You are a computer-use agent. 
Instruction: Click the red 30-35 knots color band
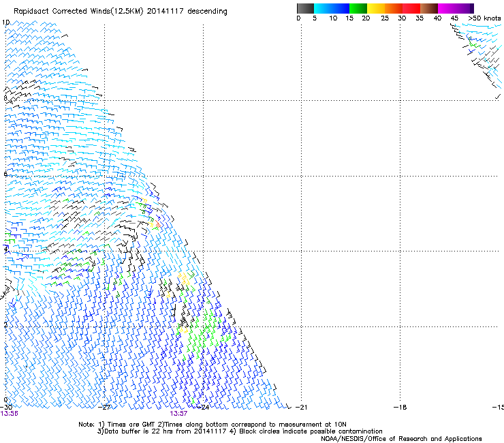[411, 8]
